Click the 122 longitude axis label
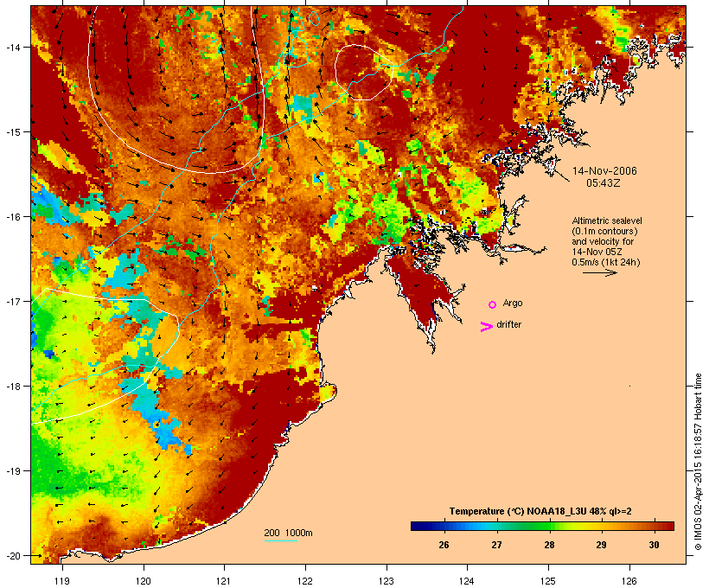The width and height of the screenshot is (709, 588). [305, 581]
